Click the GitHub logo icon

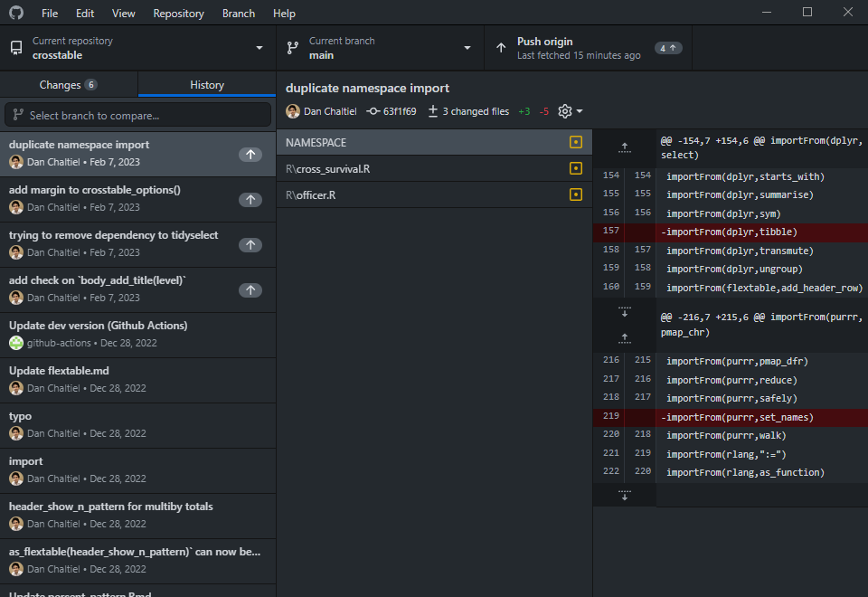pyautogui.click(x=16, y=14)
